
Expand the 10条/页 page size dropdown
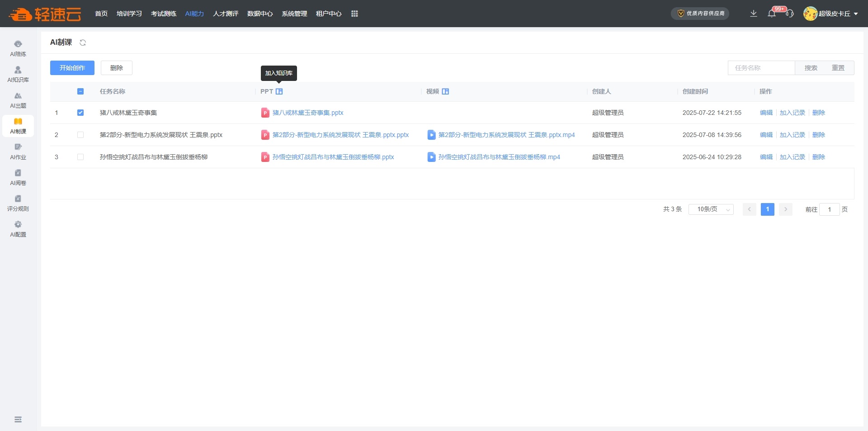711,209
